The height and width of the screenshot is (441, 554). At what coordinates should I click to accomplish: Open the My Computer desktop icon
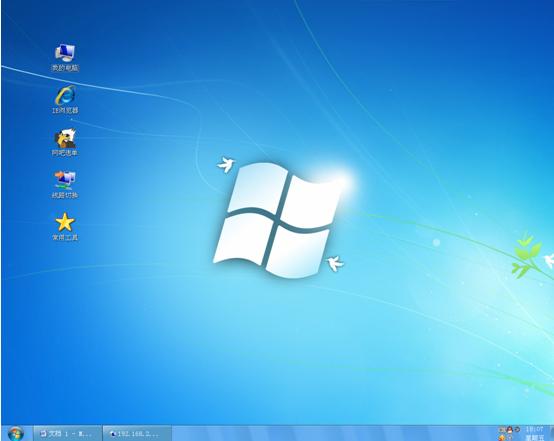[65, 58]
